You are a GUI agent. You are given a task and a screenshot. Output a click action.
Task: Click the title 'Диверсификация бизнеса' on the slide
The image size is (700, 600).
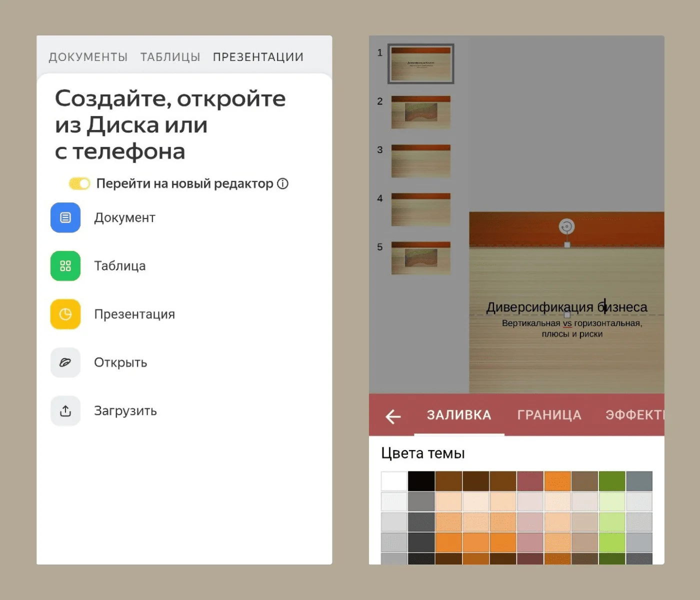pyautogui.click(x=567, y=307)
